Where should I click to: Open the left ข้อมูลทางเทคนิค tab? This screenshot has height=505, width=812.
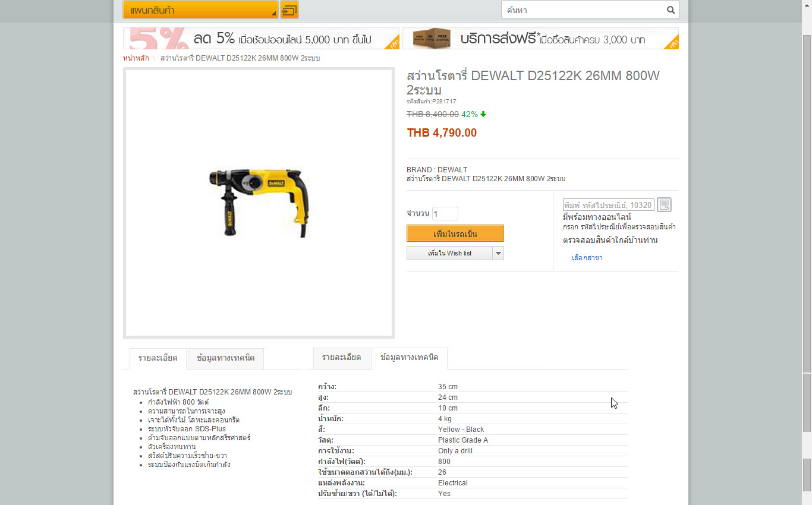click(x=225, y=358)
